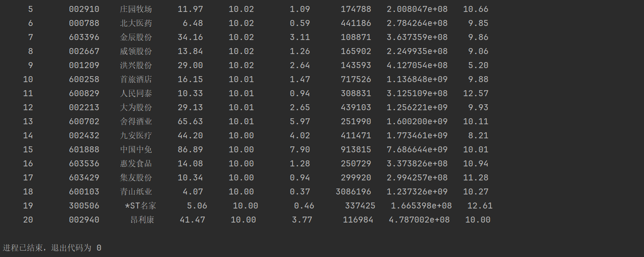Click stock code 000788
Viewport: 644px width, 257px height.
point(84,23)
